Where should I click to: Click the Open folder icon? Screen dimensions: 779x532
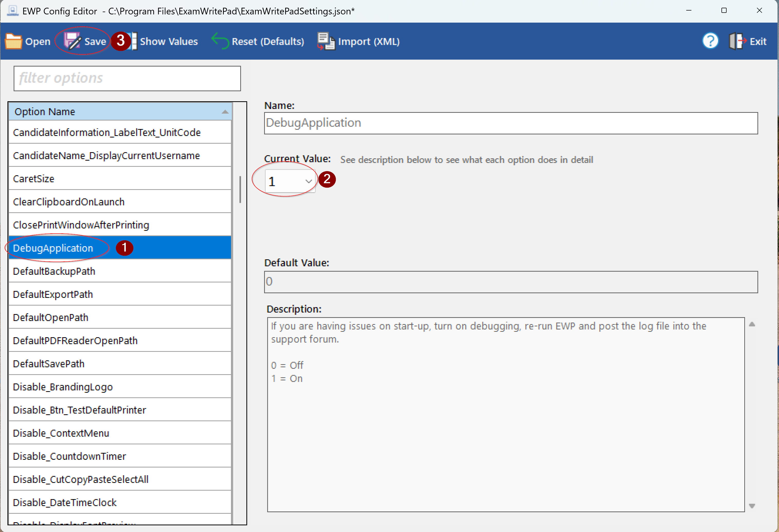click(13, 42)
